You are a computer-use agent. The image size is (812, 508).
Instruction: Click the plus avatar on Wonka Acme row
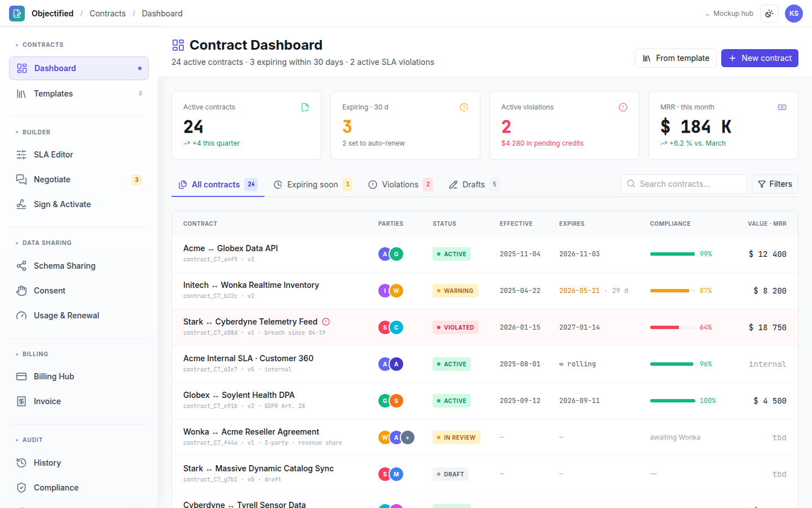(x=408, y=437)
